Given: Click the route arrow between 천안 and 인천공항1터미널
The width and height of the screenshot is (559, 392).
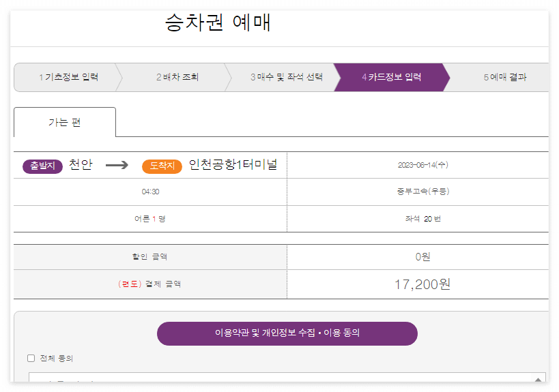Looking at the screenshot, I should 117,165.
